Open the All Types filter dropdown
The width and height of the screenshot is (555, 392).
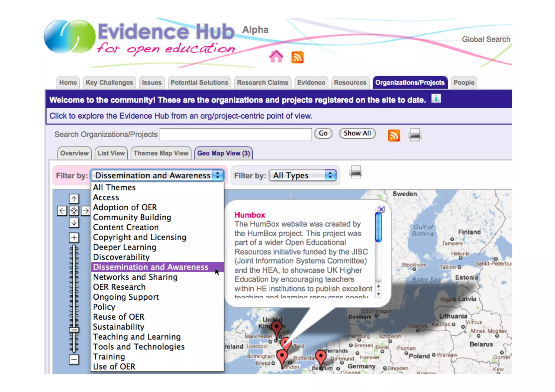[x=303, y=175]
